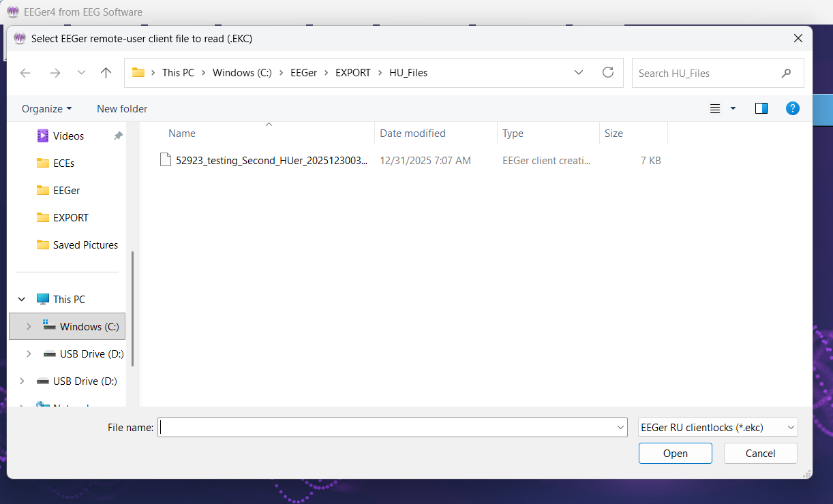Select the 52923_testing_Second_HUer file
833x504 pixels.
point(272,161)
